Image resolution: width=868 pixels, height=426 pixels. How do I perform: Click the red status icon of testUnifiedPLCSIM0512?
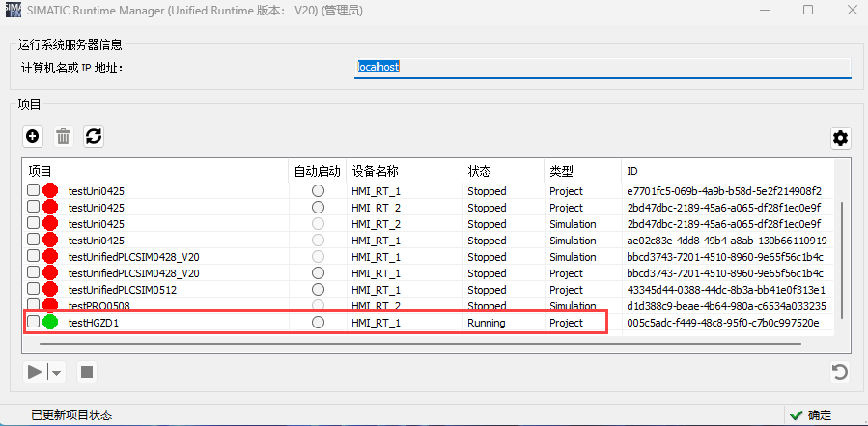pos(50,290)
